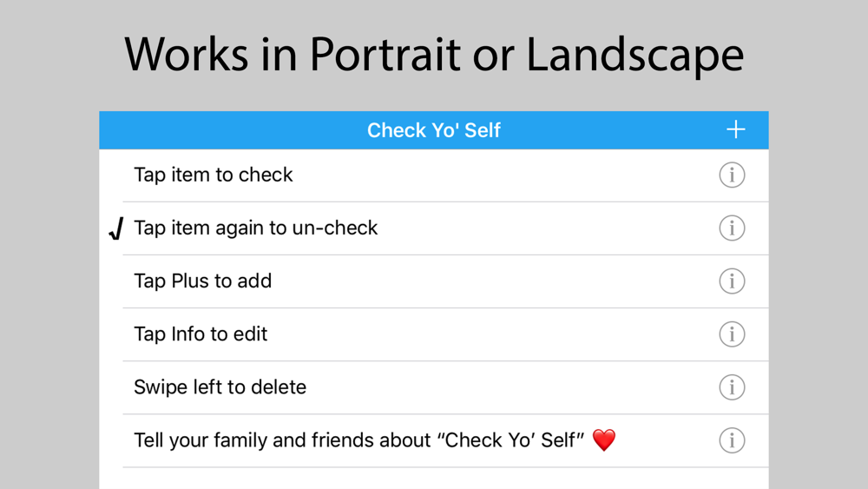
Task: Mark the 'Tap Info to edit' item text
Action: click(x=201, y=334)
